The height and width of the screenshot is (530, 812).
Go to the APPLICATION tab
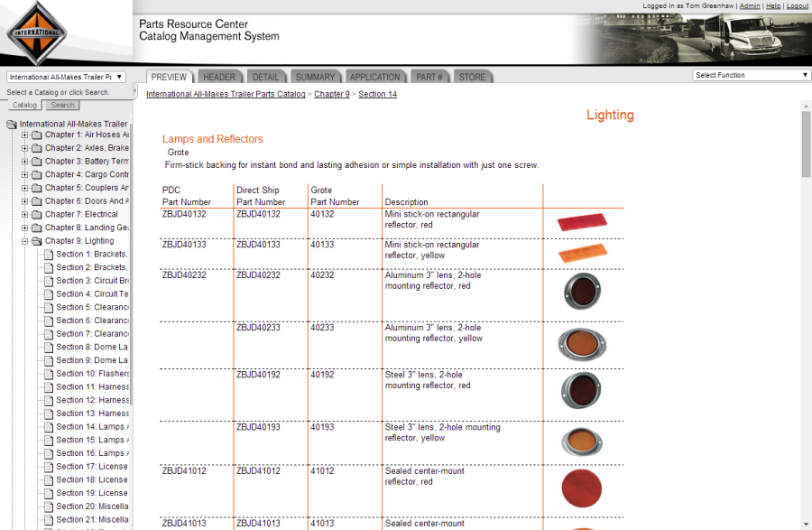coord(375,77)
